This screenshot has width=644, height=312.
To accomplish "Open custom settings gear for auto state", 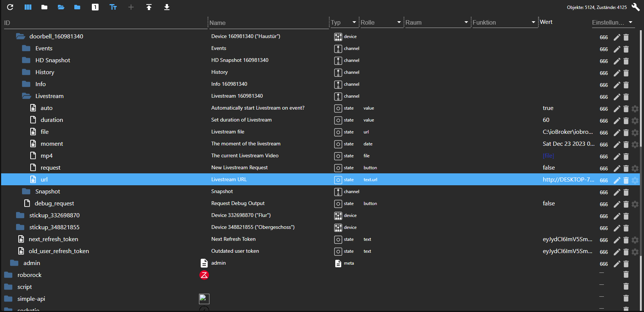I will pyautogui.click(x=635, y=109).
